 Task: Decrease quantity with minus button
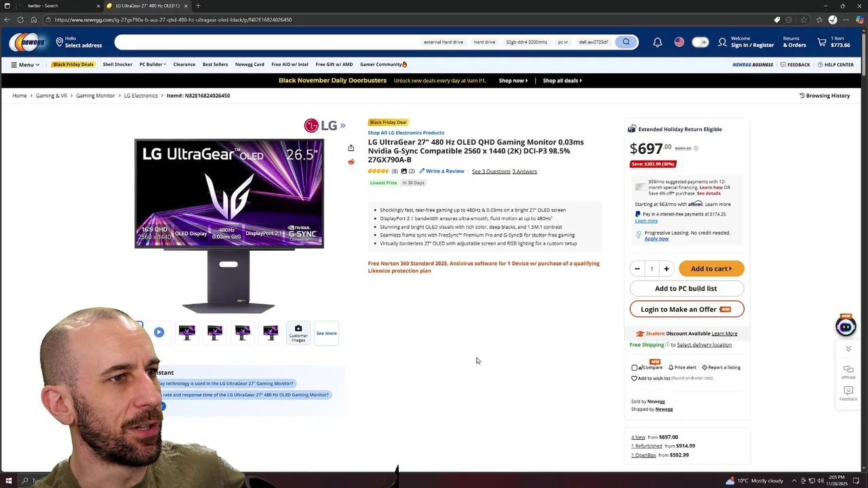pyautogui.click(x=637, y=269)
